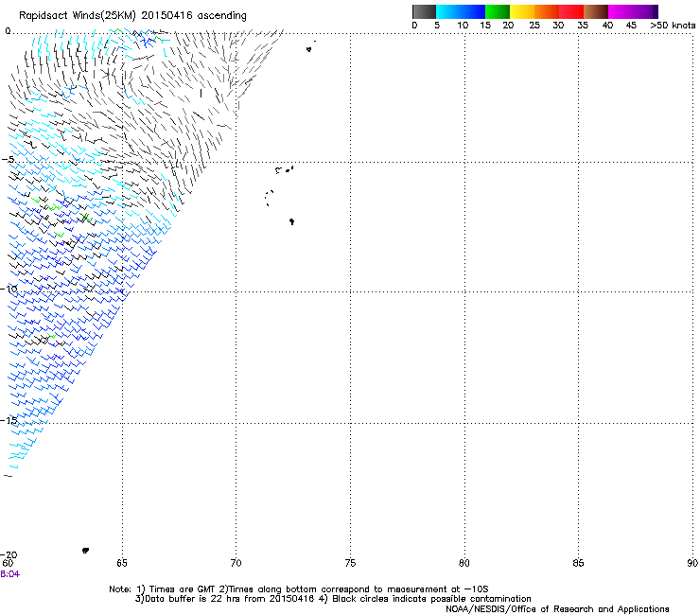The height and width of the screenshot is (615, 700).
Task: Click the black island dot near 72.5E, 7S
Action: (291, 221)
